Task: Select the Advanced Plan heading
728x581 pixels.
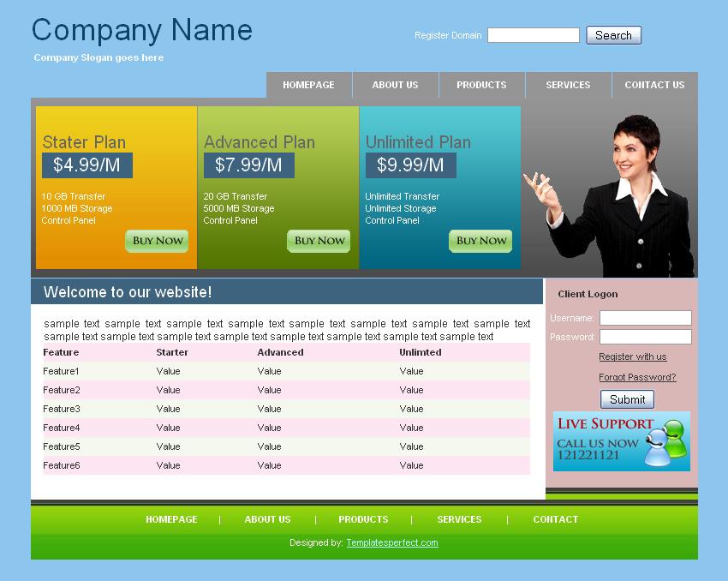Action: (260, 142)
